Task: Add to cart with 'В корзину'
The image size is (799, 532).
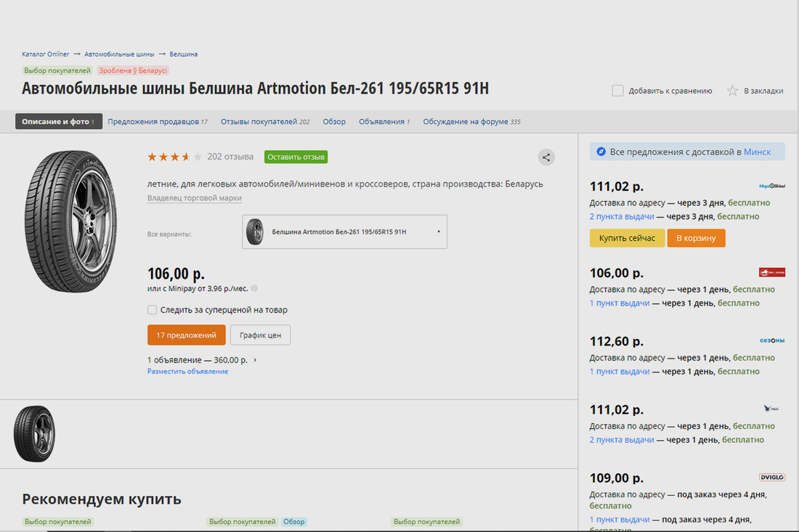Action: (695, 238)
